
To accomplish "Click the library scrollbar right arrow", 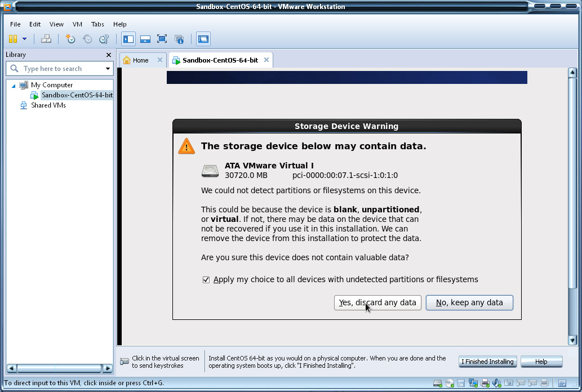I will pos(108,368).
